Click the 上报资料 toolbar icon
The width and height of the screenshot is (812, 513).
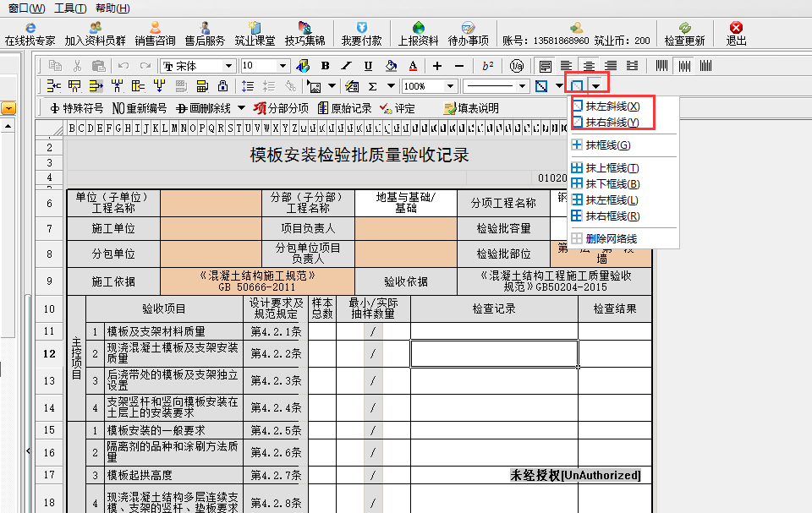418,34
